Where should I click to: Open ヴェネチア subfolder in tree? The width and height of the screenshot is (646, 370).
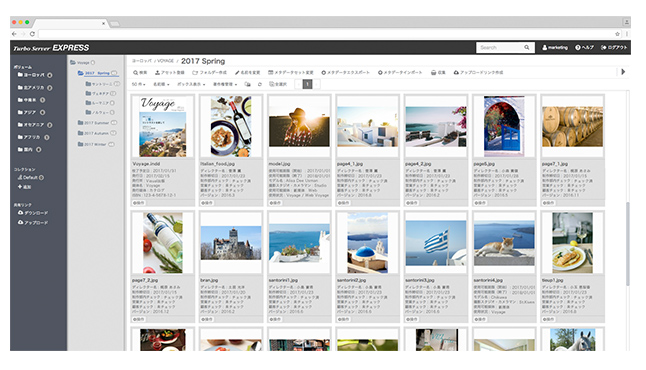(x=100, y=94)
